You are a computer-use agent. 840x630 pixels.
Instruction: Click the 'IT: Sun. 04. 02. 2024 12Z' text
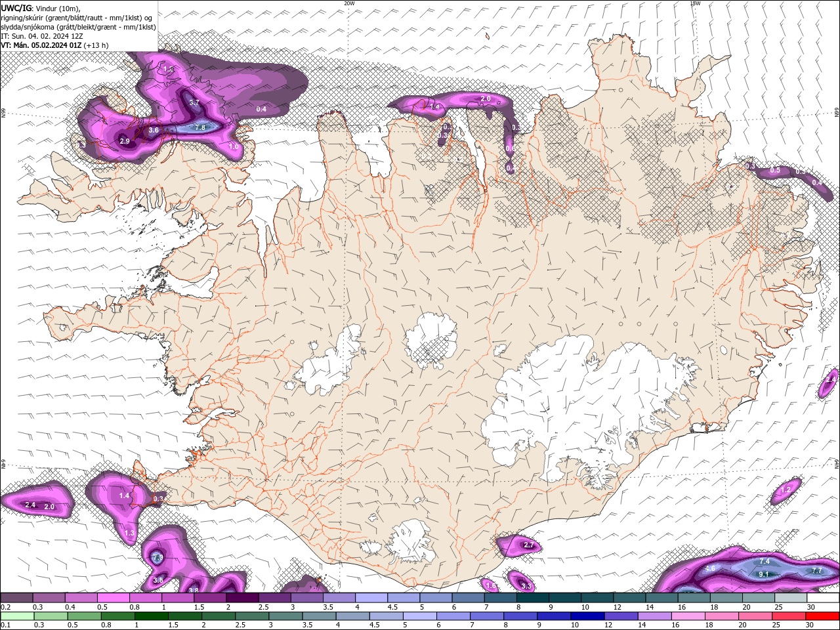(x=42, y=36)
